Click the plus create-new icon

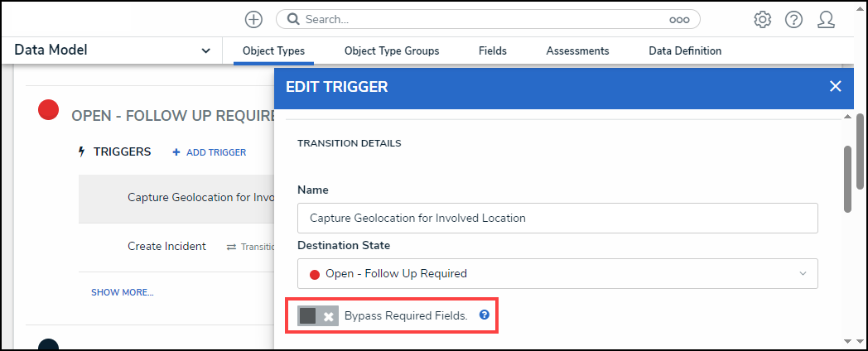pyautogui.click(x=254, y=19)
